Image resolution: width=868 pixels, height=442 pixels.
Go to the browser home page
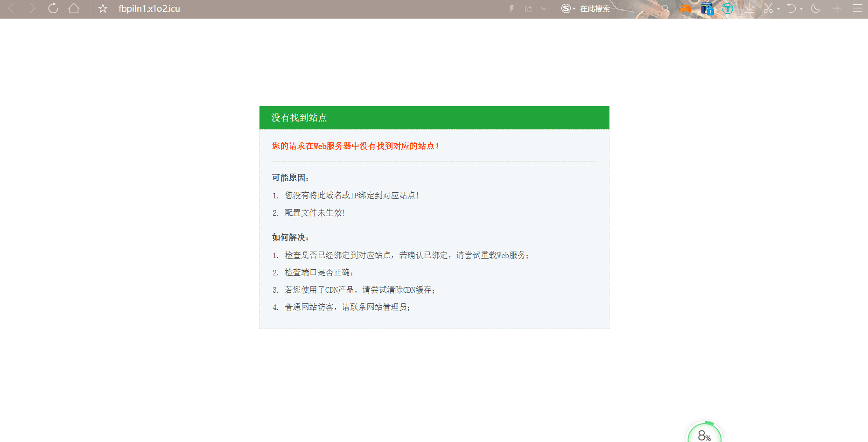(74, 8)
